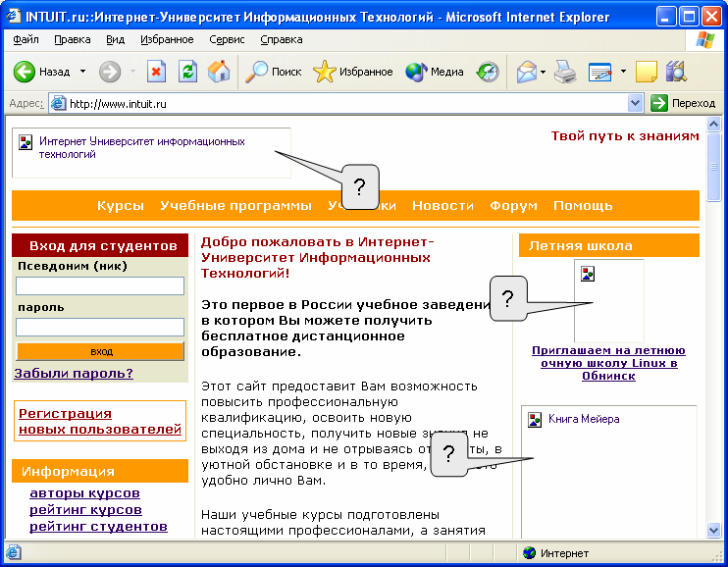Click the Летняя школа section header
This screenshot has width=728, height=567.
609,245
